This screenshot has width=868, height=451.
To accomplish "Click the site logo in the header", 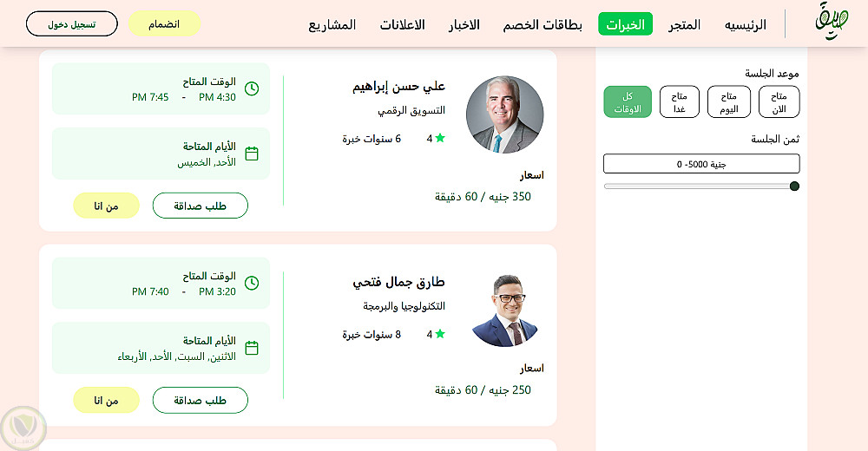I will pyautogui.click(x=832, y=23).
